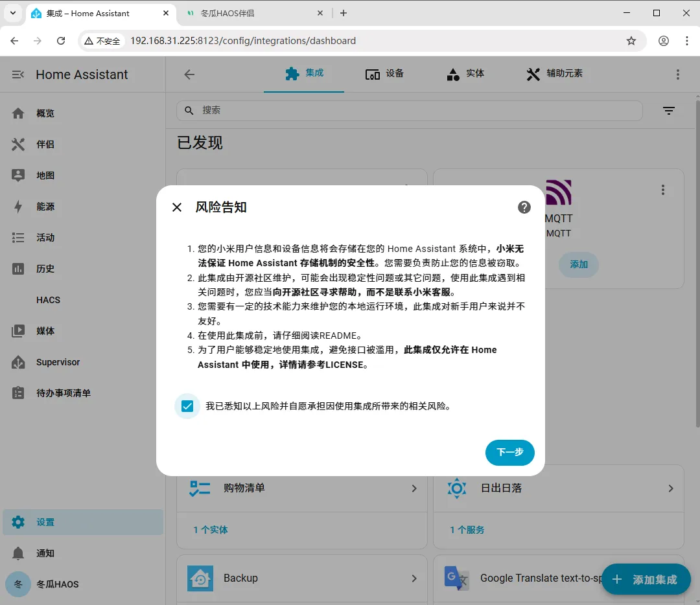Open the 1 个实体 link
700x605 pixels.
[x=210, y=530]
